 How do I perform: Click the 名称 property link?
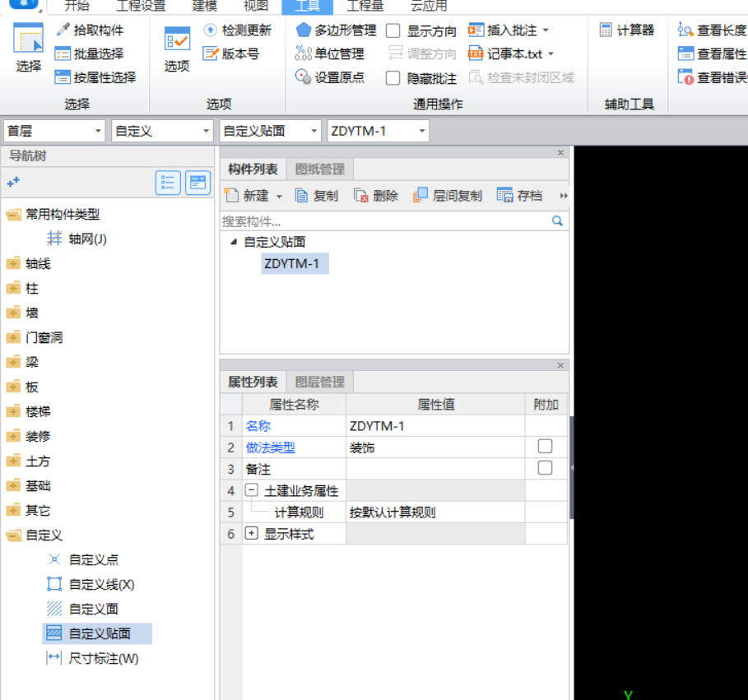coord(258,426)
